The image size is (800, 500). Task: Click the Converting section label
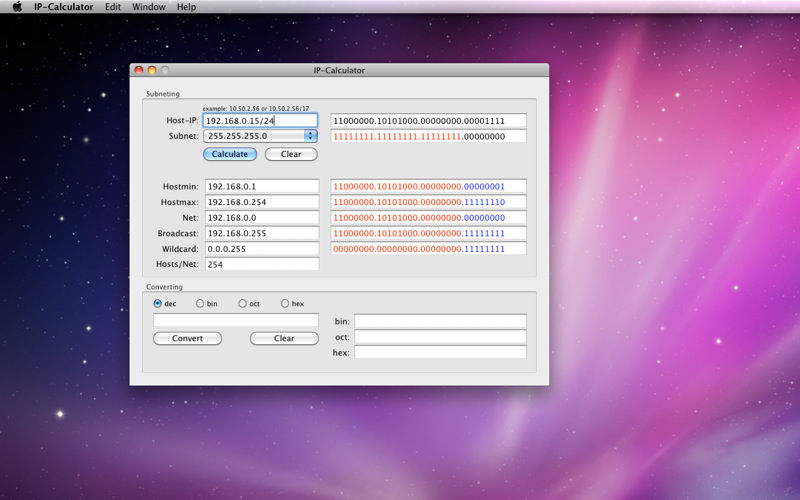[x=164, y=287]
